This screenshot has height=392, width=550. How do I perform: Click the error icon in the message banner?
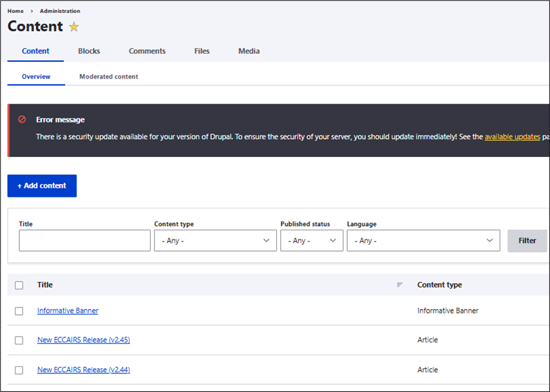[22, 120]
